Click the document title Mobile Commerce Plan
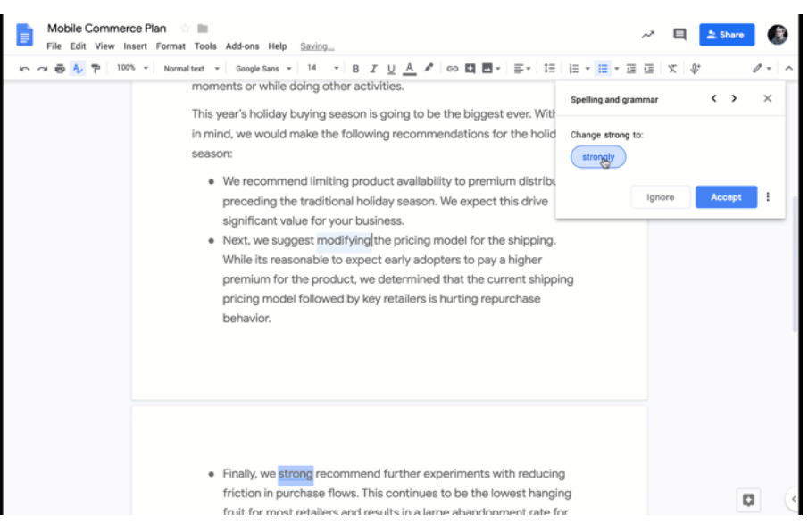Screen dimensions: 808x532 point(106,29)
